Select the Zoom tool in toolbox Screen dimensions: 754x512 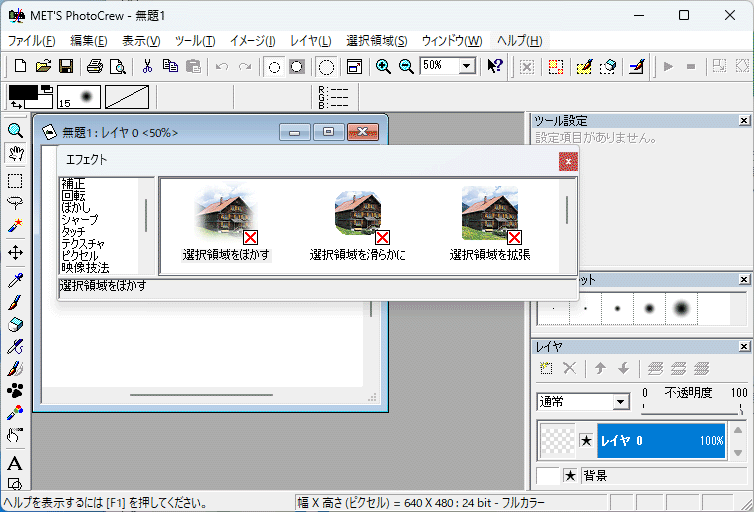pyautogui.click(x=15, y=130)
